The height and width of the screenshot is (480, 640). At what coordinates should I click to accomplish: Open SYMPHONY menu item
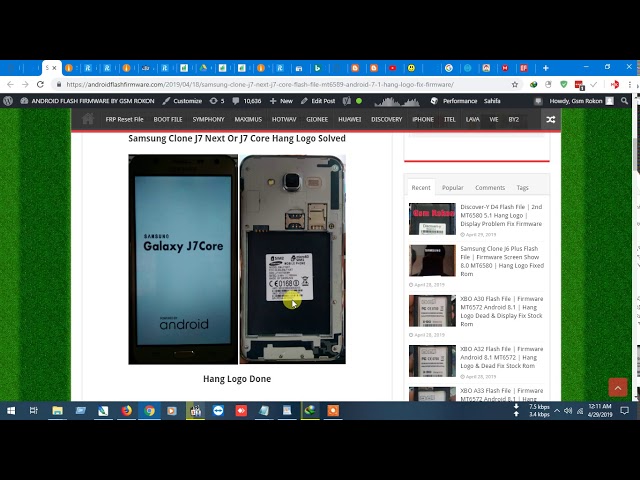tap(209, 119)
